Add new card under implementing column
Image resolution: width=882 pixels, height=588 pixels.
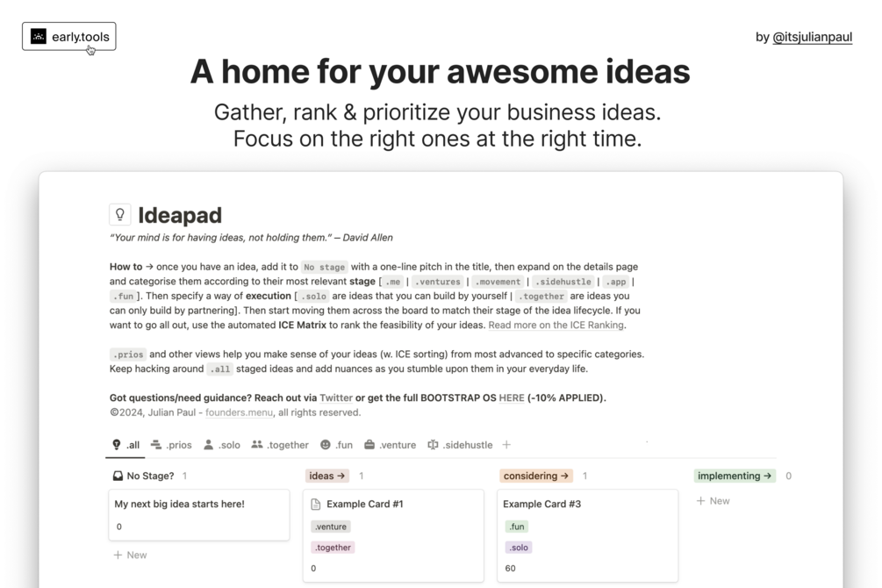tap(713, 500)
